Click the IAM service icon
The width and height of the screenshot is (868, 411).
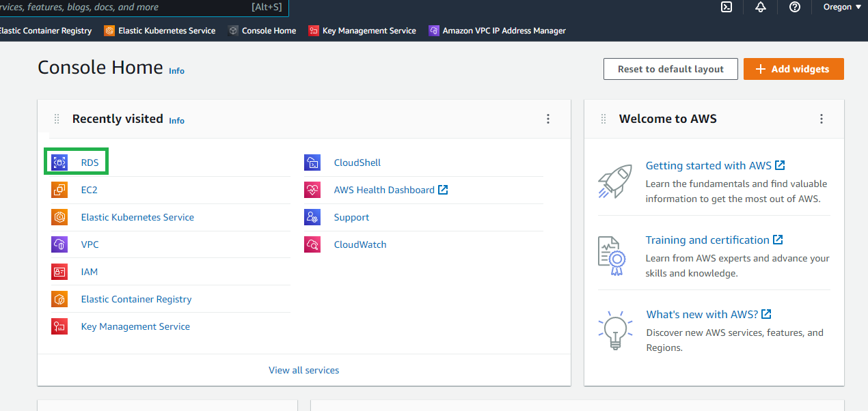(x=59, y=272)
